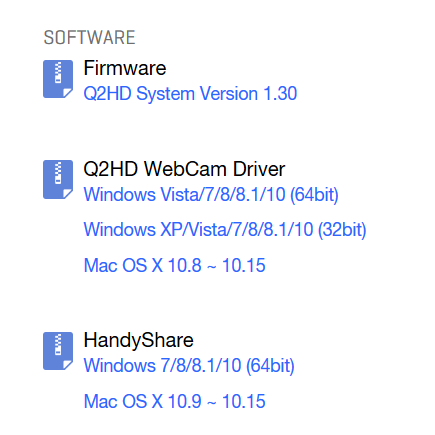The width and height of the screenshot is (435, 435).
Task: Download the latest Q2HD firmware update
Action: (x=190, y=94)
